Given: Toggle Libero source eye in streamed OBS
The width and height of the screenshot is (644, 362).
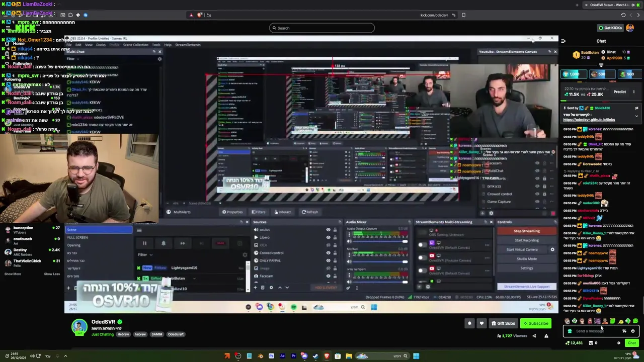Looking at the screenshot, I should coord(329,237).
